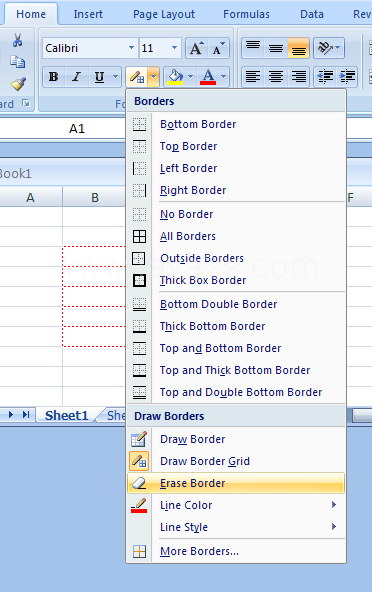This screenshot has width=372, height=592.
Task: Open the Data tab
Action: (312, 14)
